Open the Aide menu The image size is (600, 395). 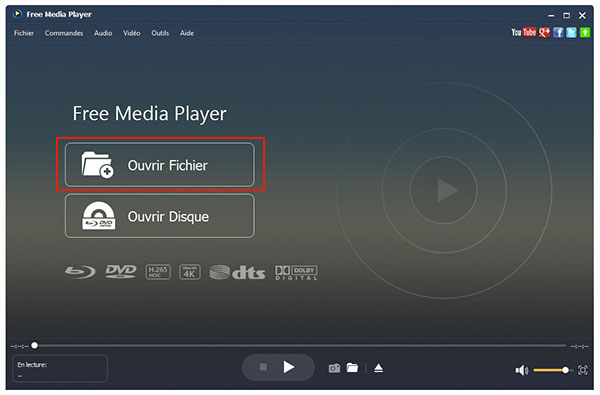187,33
